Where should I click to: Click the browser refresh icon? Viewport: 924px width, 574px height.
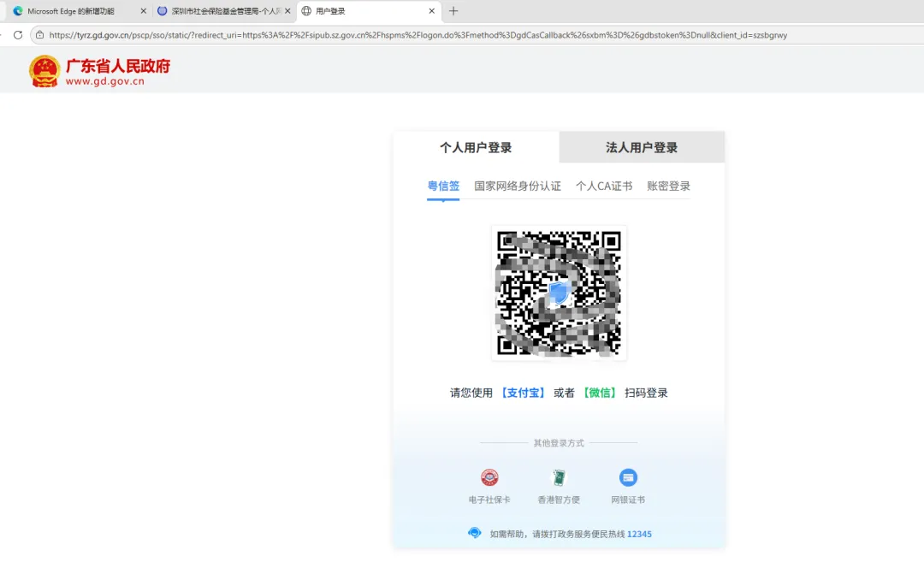coord(18,35)
